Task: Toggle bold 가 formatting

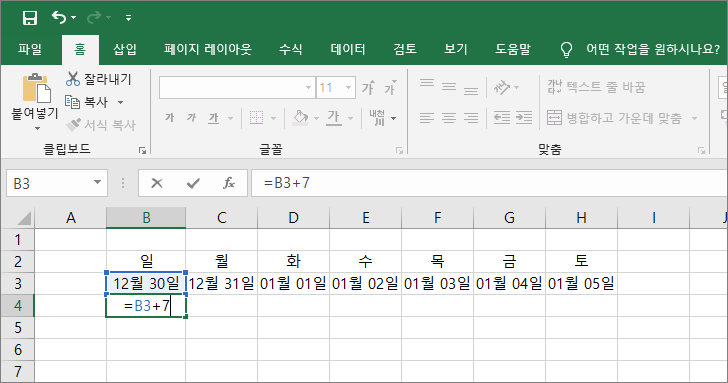Action: point(169,118)
